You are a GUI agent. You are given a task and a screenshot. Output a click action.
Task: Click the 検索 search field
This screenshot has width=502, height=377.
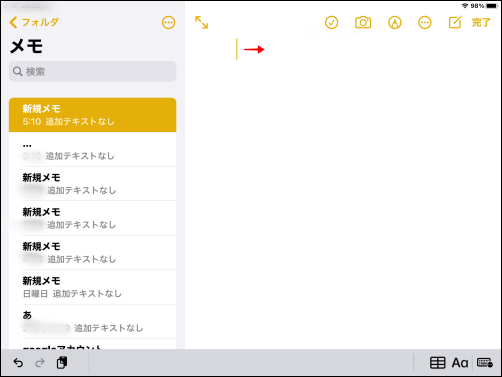tap(92, 71)
